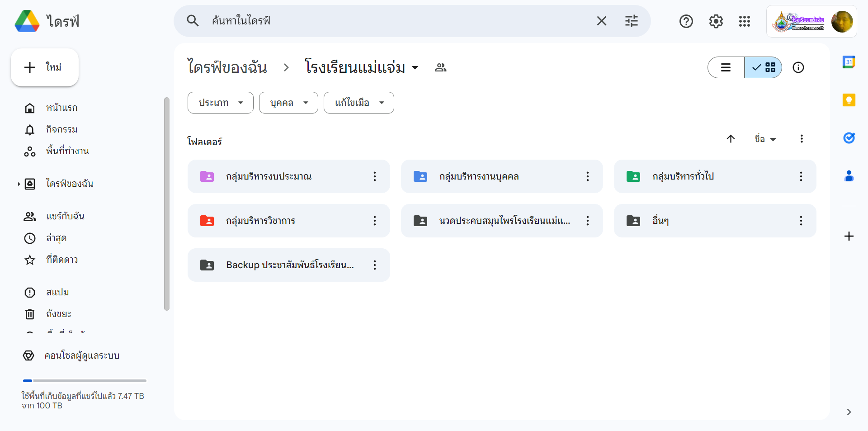The image size is (868, 431).
Task: Open Google Keep side panel icon
Action: [849, 100]
